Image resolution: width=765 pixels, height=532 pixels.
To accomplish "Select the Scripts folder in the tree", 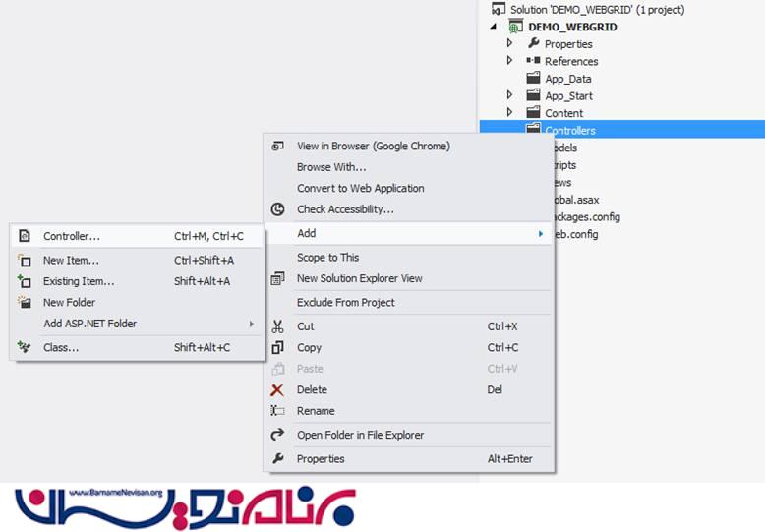I will (565, 165).
